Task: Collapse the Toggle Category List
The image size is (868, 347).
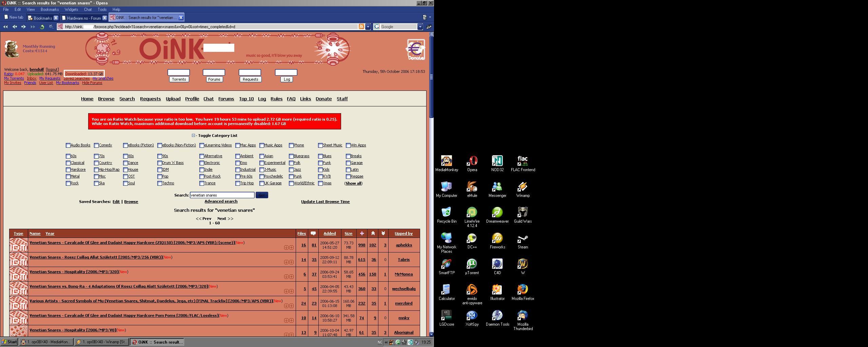Action: pyautogui.click(x=193, y=135)
